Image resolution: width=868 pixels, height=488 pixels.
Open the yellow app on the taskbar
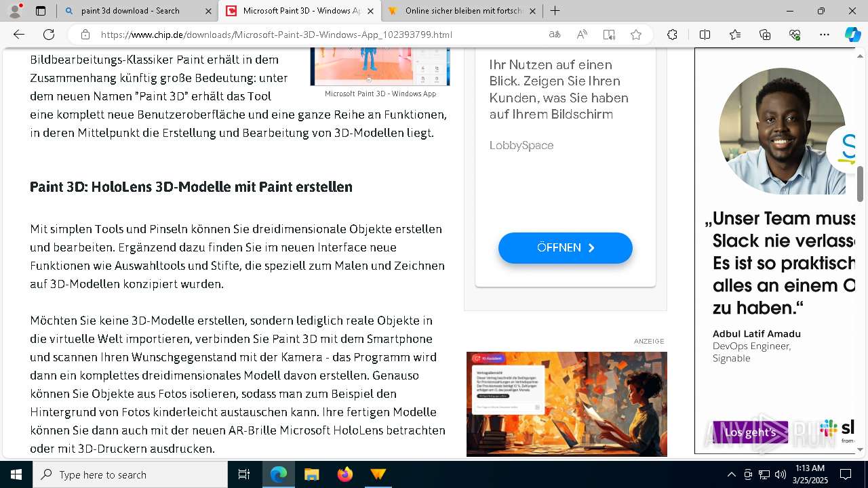(378, 474)
